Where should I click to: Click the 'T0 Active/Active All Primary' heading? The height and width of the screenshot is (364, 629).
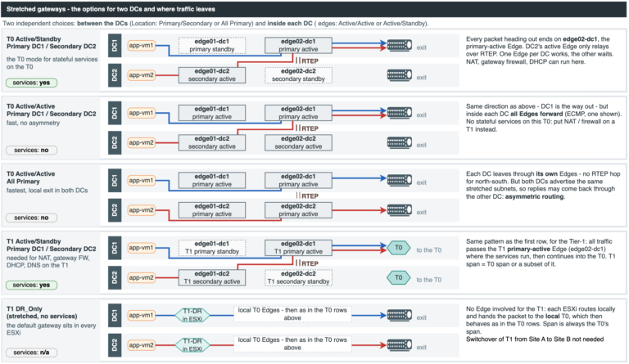(x=31, y=178)
